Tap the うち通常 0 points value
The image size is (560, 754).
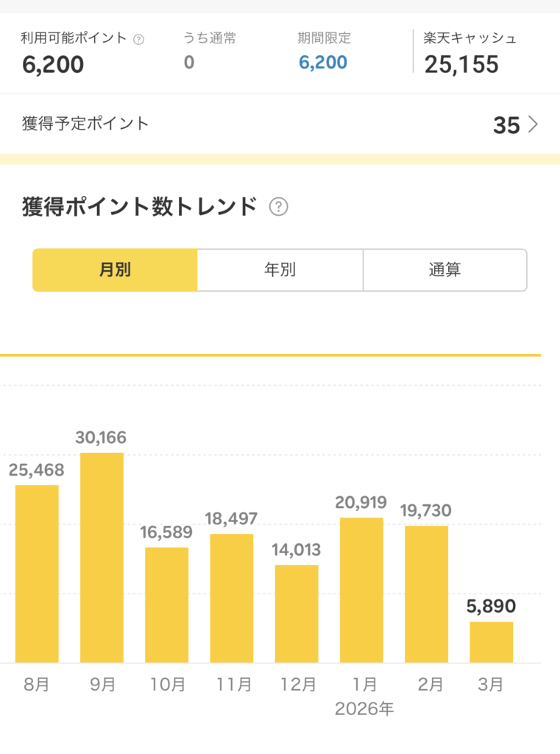pos(189,63)
